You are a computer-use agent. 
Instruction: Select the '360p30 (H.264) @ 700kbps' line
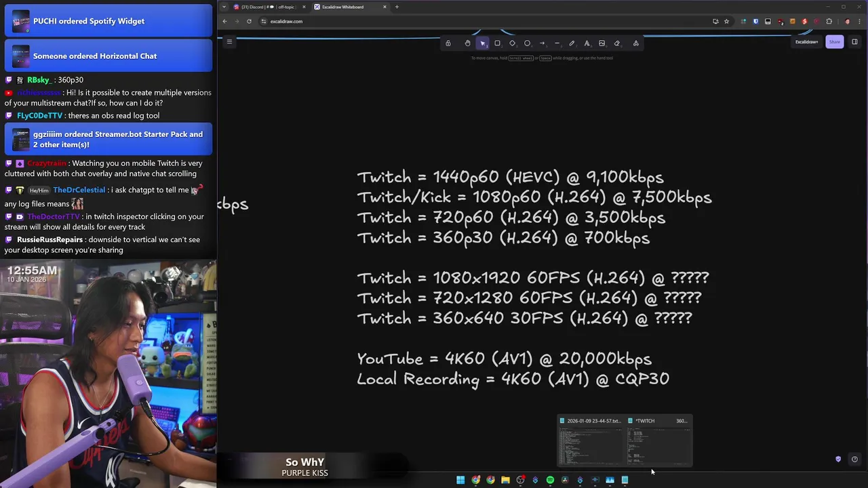(503, 239)
